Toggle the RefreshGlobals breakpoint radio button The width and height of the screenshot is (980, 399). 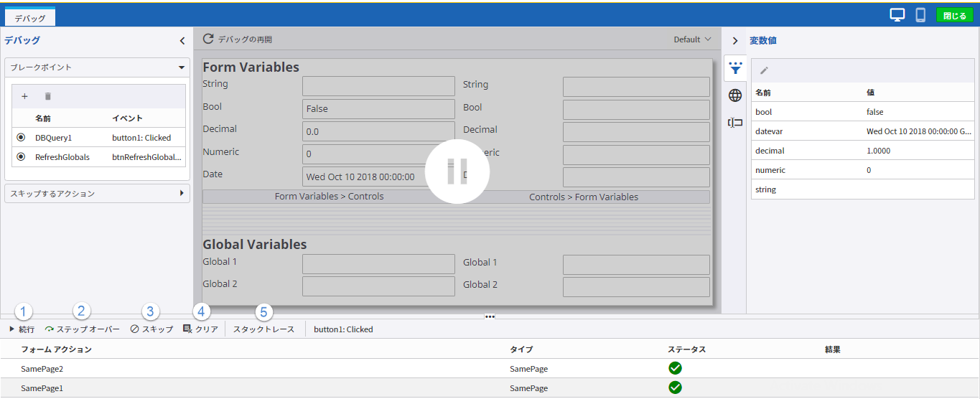[x=21, y=156]
